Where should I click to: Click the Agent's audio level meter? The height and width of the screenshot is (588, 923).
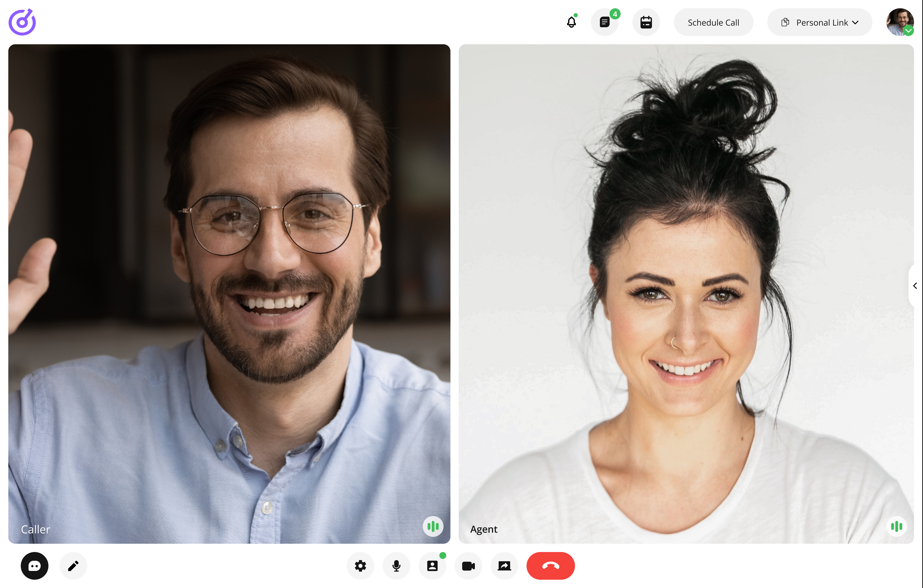coord(896,526)
